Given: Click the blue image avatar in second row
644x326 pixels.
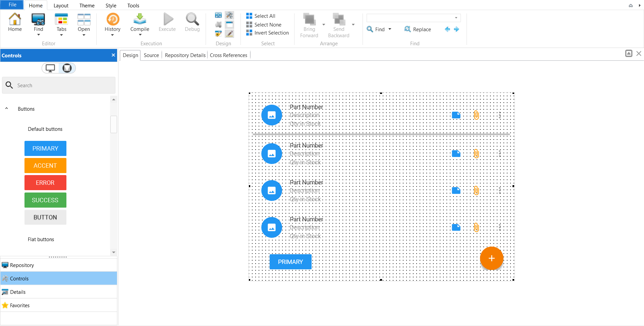Looking at the screenshot, I should pyautogui.click(x=271, y=154).
